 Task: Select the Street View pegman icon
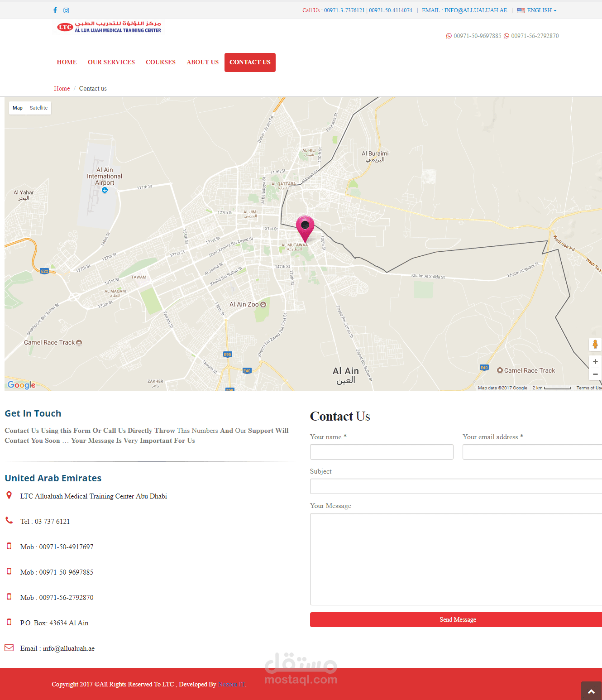point(595,344)
